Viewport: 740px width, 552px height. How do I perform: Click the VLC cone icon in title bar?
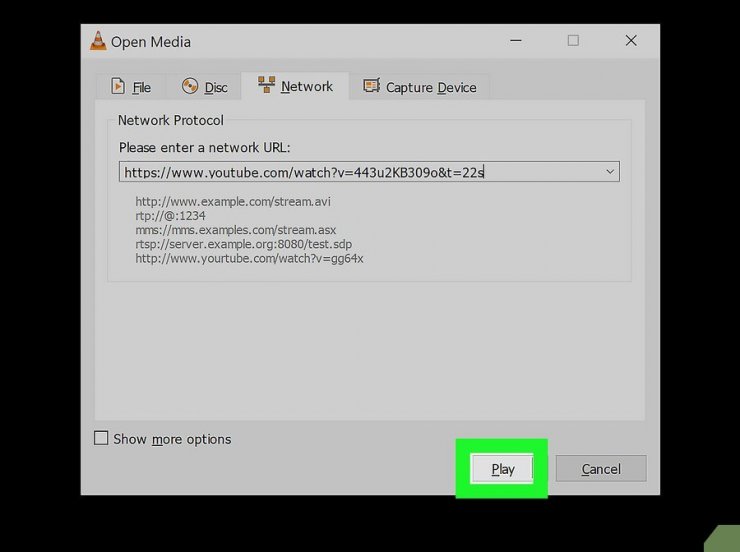(x=98, y=41)
